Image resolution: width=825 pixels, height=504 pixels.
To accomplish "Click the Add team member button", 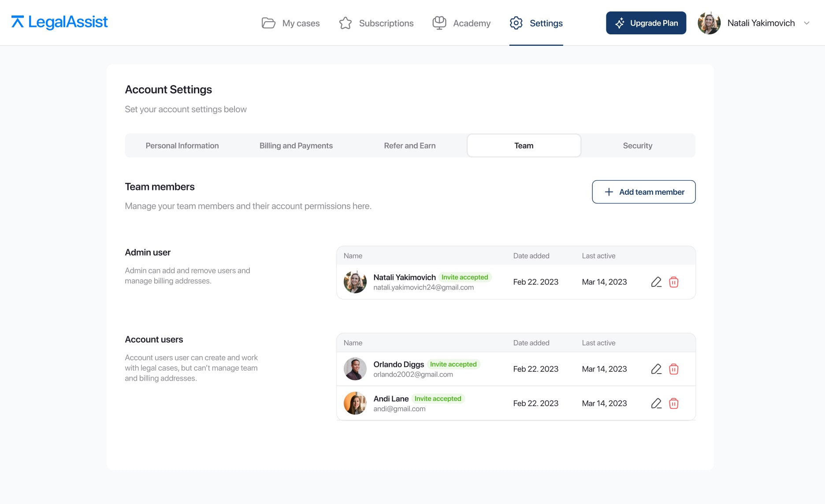I will click(644, 192).
